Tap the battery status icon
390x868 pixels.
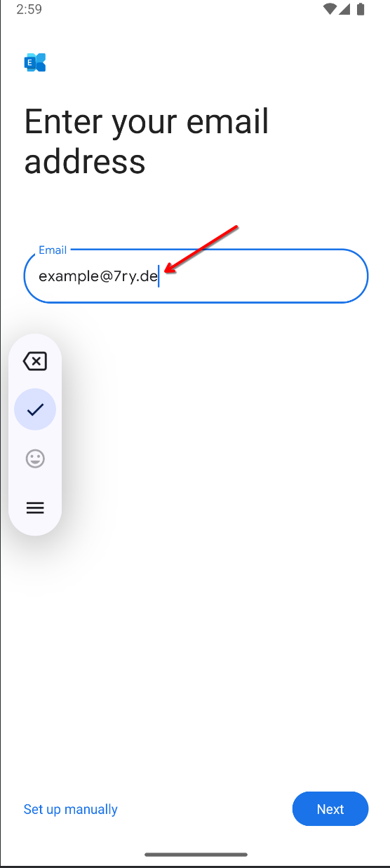coord(361,9)
